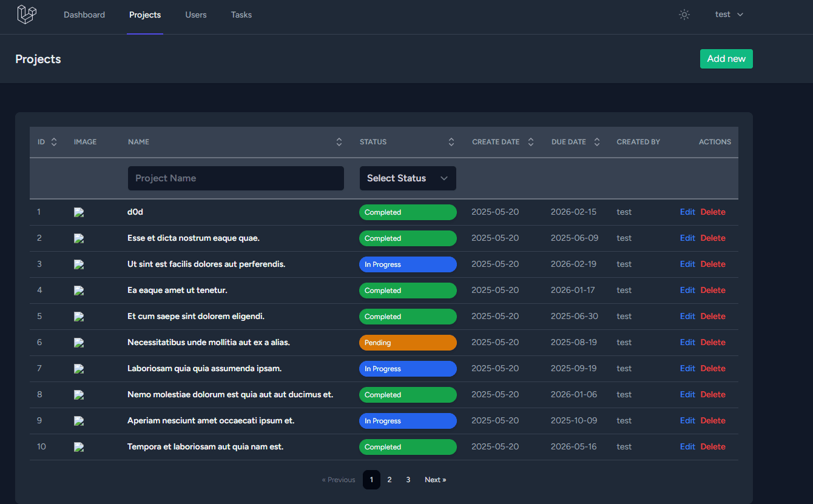Click the sort arrows on the ID column

coord(54,141)
